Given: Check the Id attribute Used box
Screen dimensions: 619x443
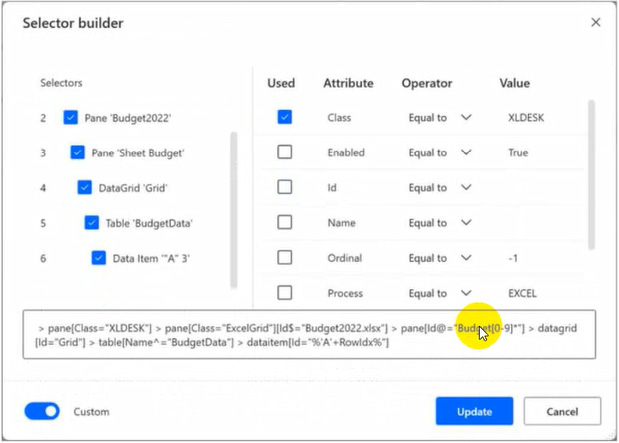Looking at the screenshot, I should pos(285,187).
